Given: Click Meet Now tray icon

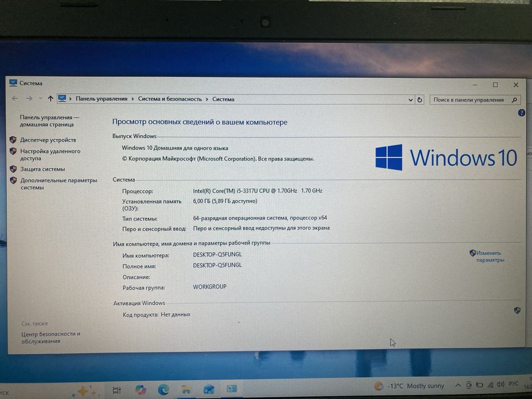Looking at the screenshot, I should pos(469,385).
